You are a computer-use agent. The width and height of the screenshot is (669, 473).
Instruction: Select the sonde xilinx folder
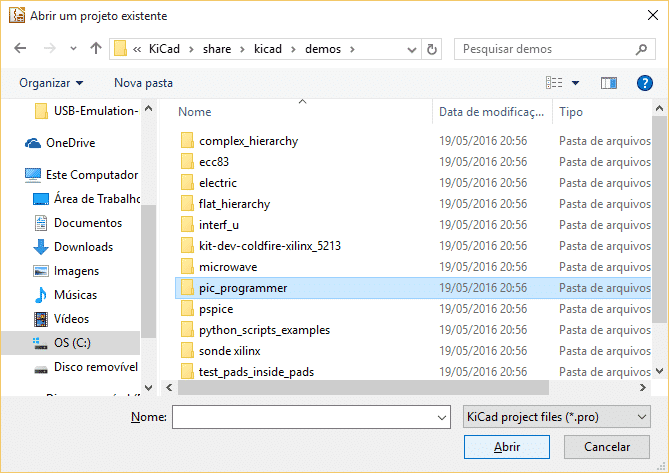pyautogui.click(x=413, y=351)
